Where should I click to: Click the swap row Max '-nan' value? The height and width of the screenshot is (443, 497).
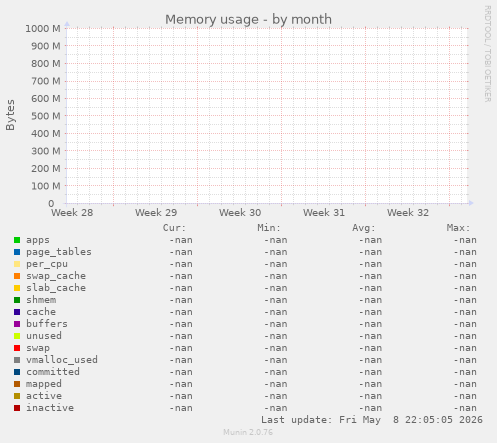click(x=465, y=348)
